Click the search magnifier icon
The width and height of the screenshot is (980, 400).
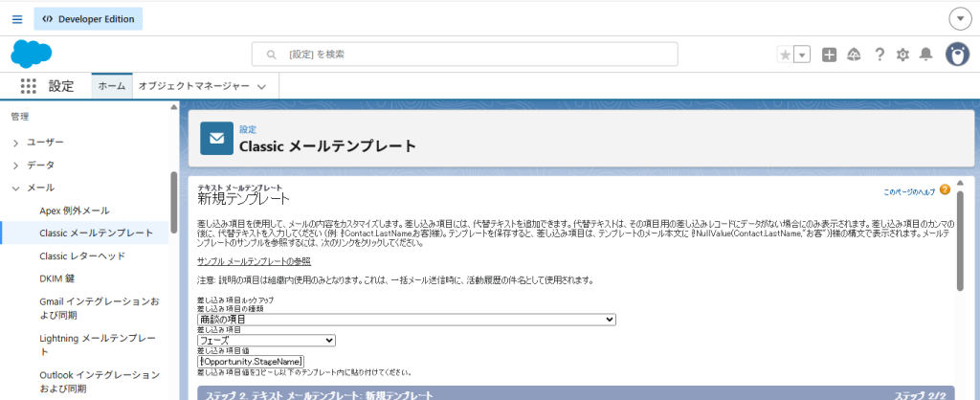pos(271,55)
